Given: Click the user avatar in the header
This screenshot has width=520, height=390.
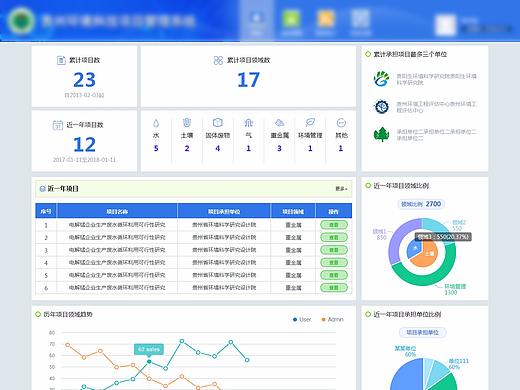Looking at the screenshot, I should coord(445,25).
